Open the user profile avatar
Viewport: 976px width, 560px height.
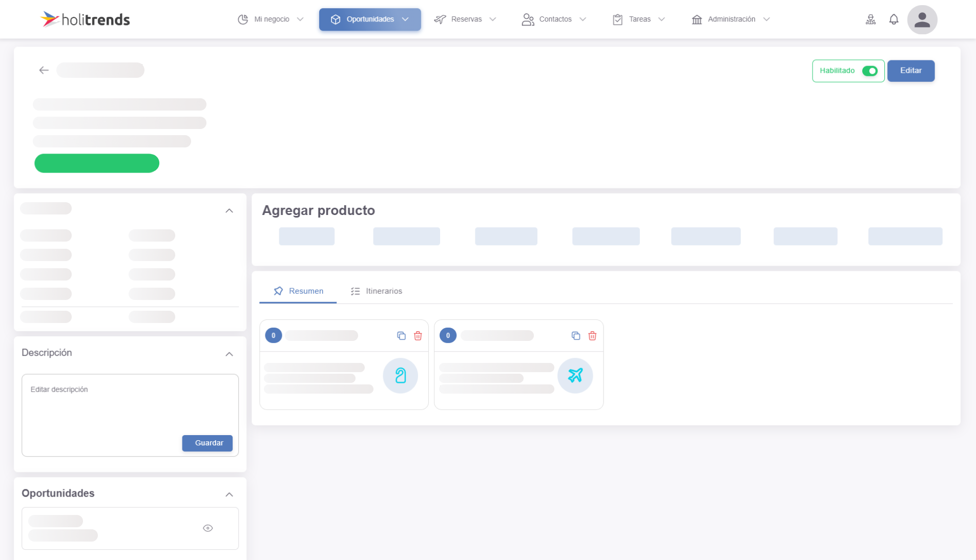pos(922,19)
